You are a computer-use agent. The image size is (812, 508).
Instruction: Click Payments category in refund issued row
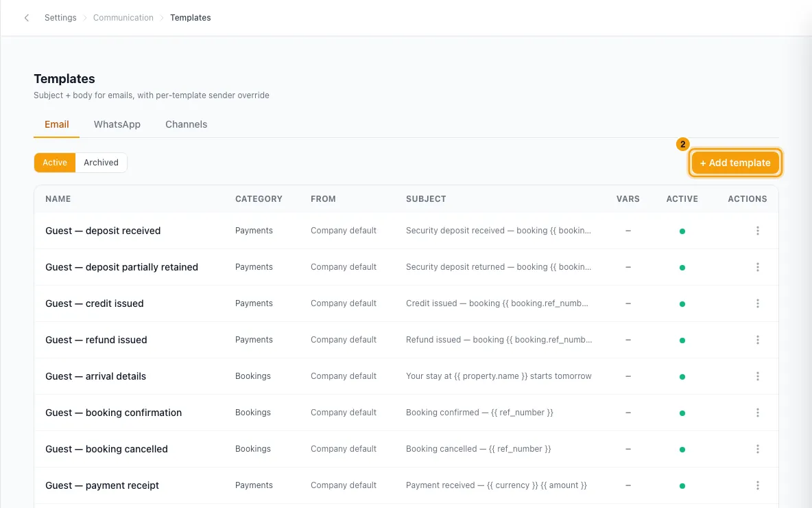(x=254, y=340)
